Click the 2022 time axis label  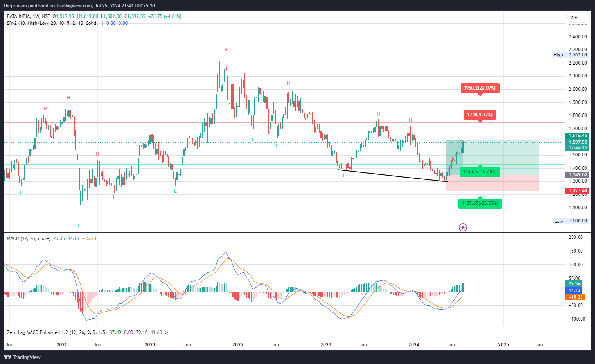pyautogui.click(x=238, y=345)
